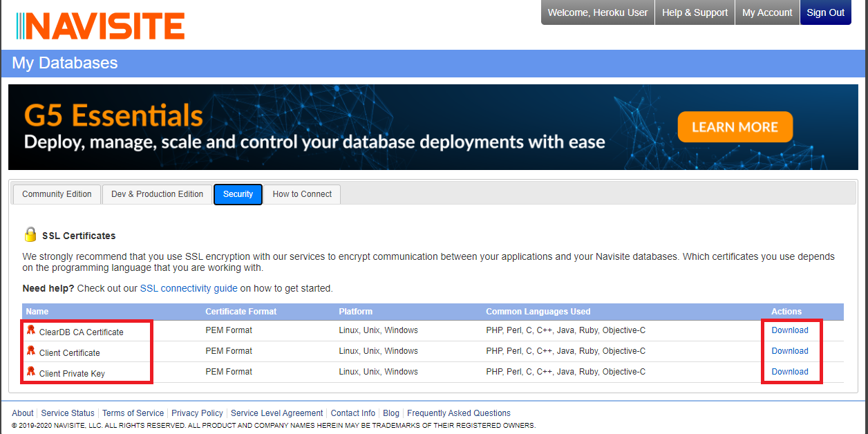Click the Client Private Key name
The height and width of the screenshot is (434, 868).
click(72, 374)
